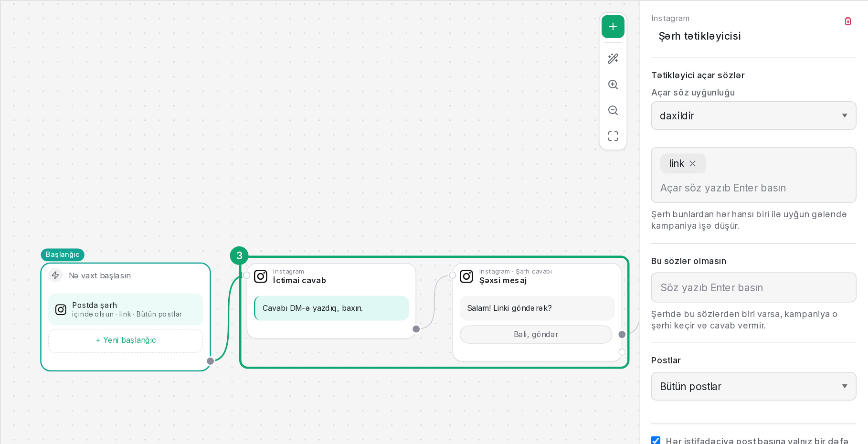This screenshot has height=444, width=868.
Task: Click 'Nə vaxt başlasın' header text
Action: [x=100, y=276]
